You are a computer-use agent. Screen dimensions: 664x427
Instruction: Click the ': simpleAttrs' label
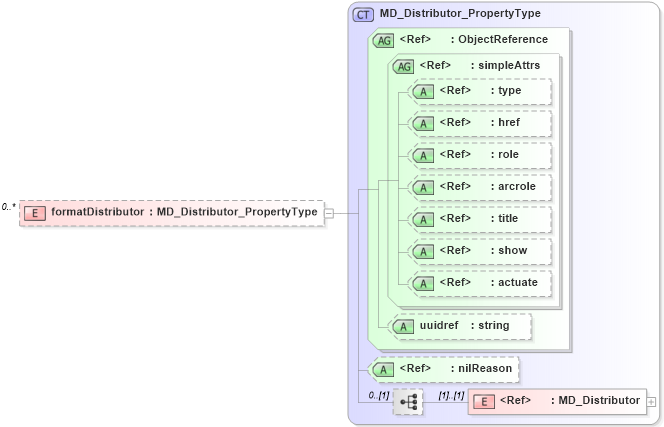tap(505, 65)
